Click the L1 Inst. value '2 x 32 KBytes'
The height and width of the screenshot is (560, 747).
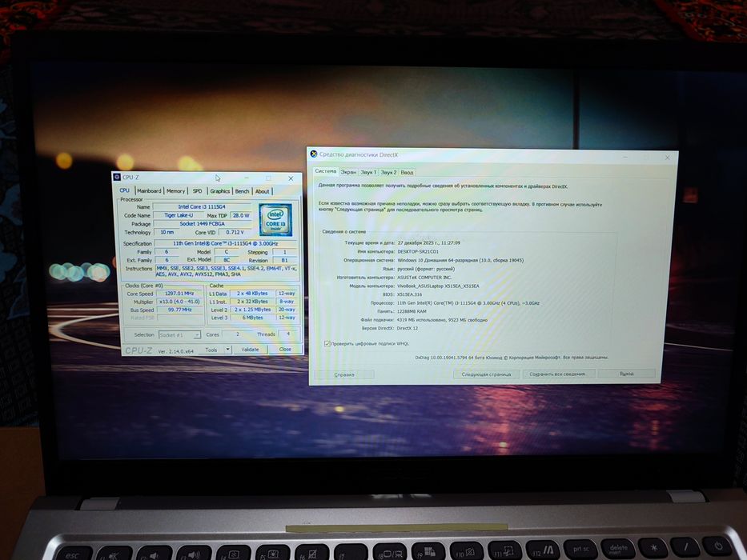point(252,302)
